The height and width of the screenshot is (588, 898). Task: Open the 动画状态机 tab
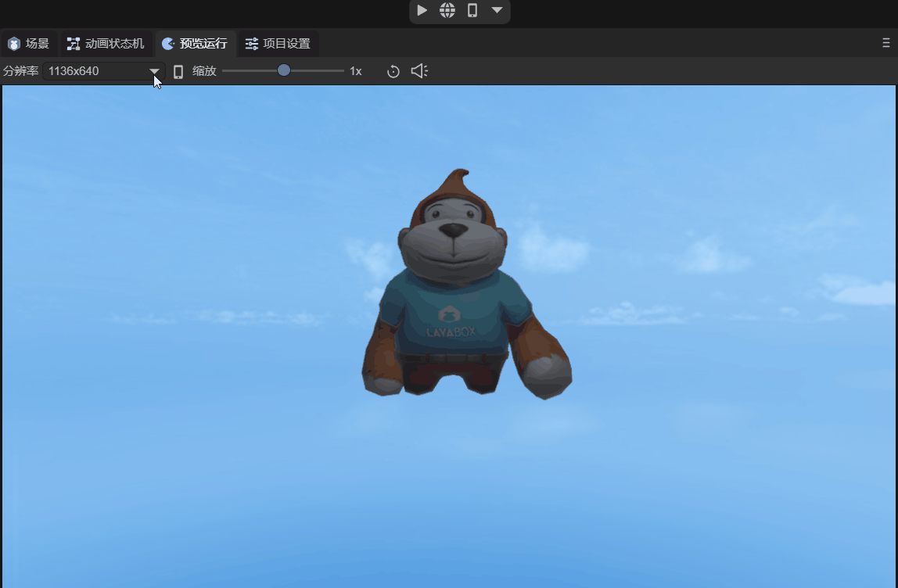[106, 44]
